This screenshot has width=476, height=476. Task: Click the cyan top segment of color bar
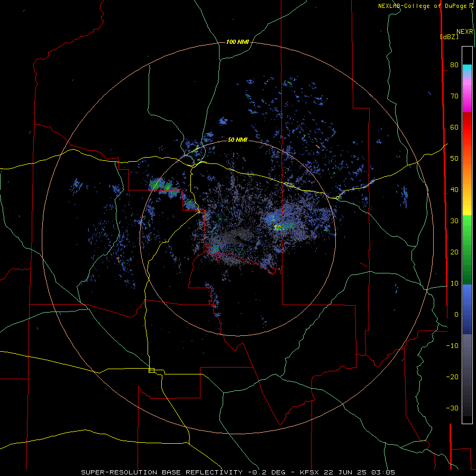point(467,70)
